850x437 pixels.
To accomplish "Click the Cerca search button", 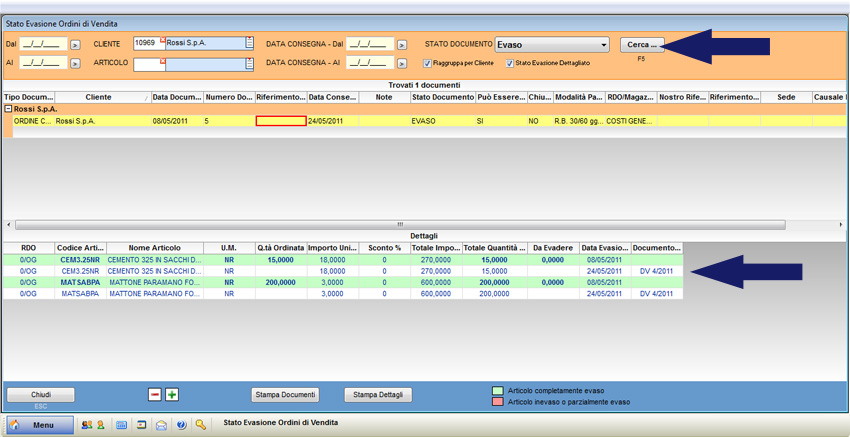I will [641, 45].
